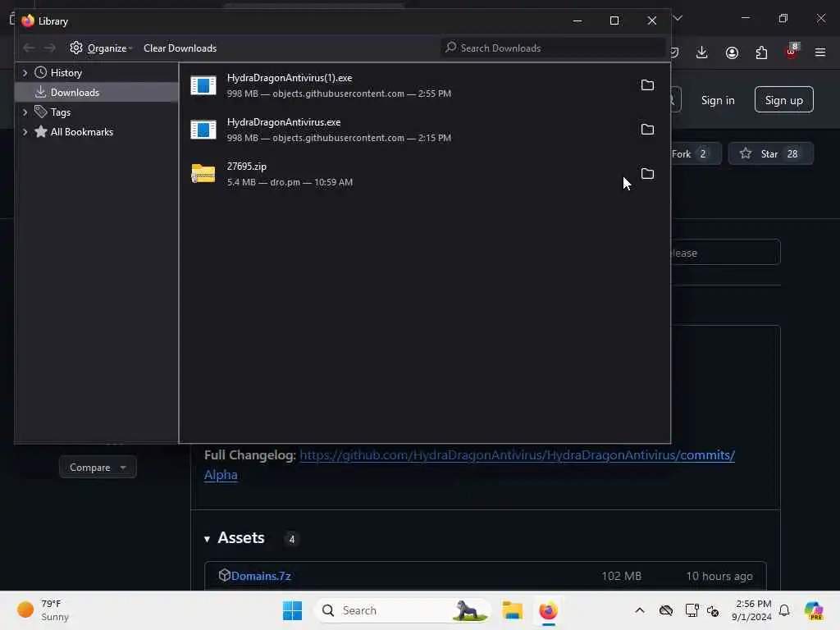Image resolution: width=840 pixels, height=630 pixels.
Task: Select HydraDragonAntivirus.exe file name
Action: (284, 122)
